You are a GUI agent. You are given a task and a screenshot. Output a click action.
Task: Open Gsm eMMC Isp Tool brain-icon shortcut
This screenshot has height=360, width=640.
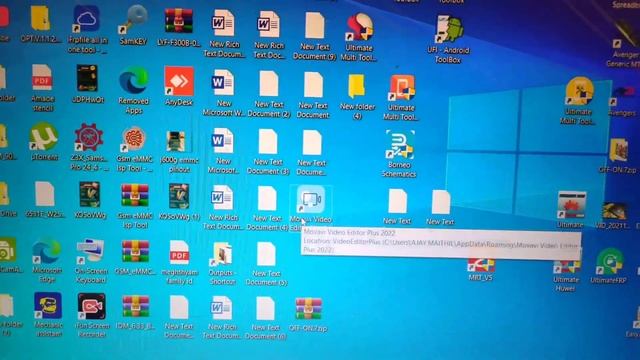coord(134,139)
